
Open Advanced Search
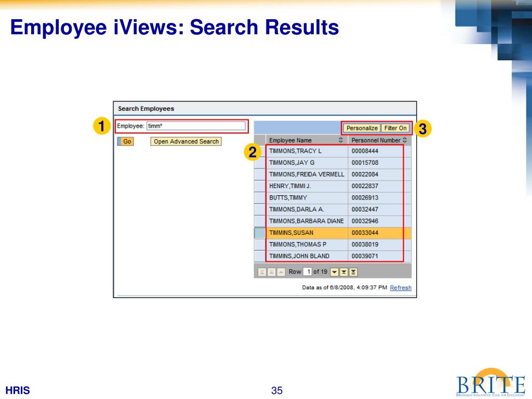click(x=186, y=141)
